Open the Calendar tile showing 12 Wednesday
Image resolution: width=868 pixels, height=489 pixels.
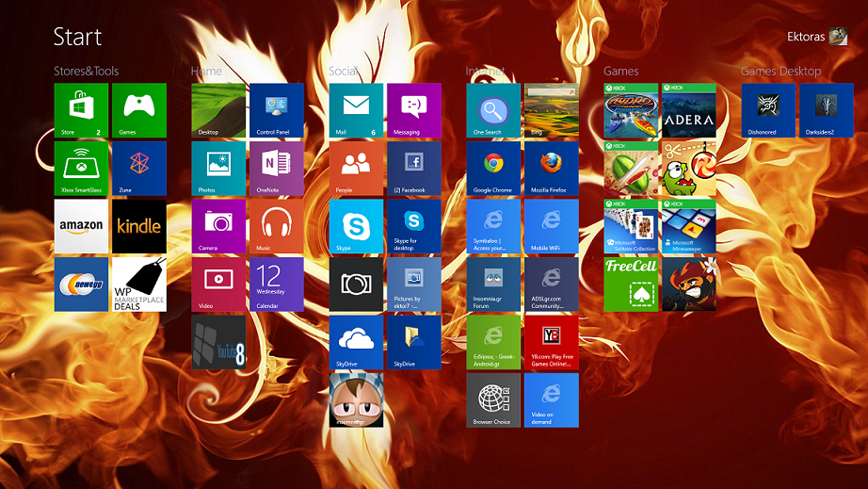pos(276,285)
